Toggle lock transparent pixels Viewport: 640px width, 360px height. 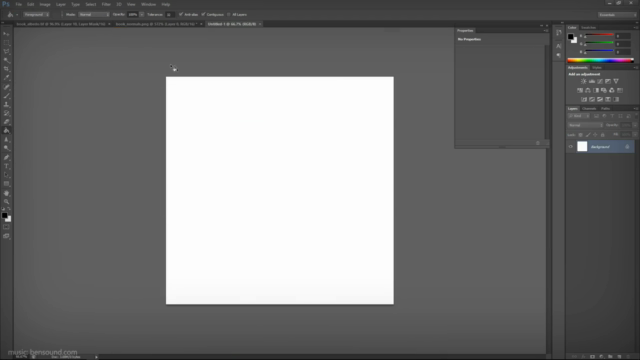pyautogui.click(x=580, y=135)
